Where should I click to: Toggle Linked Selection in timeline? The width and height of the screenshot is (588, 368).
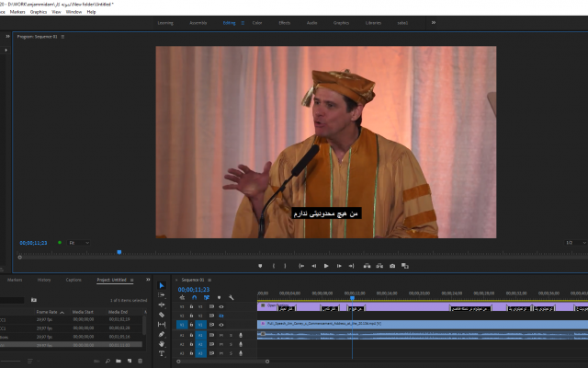click(207, 297)
